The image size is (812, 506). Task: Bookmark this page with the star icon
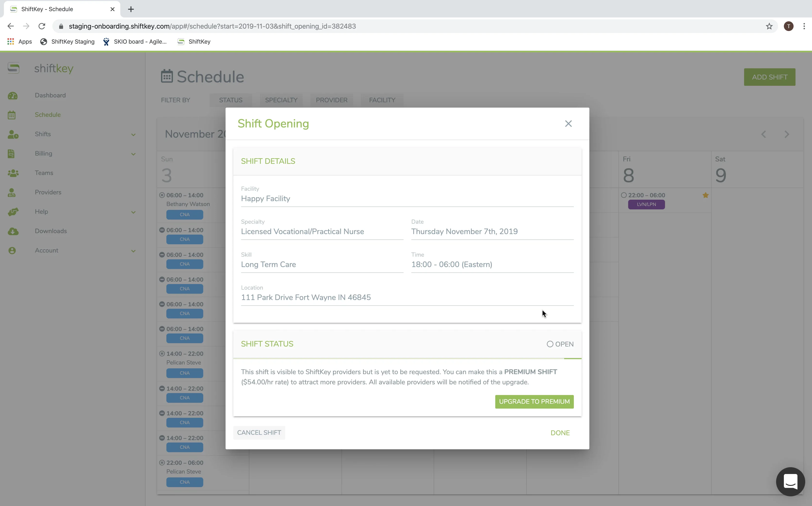pyautogui.click(x=769, y=26)
